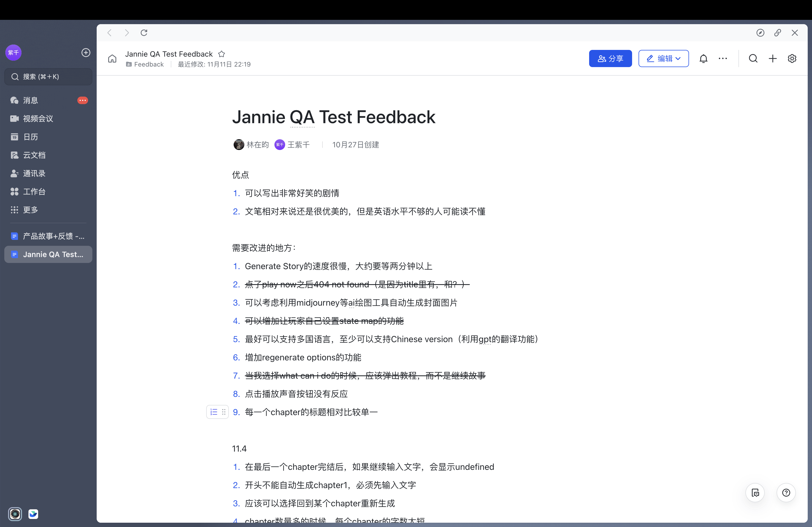Focus the 搜索 search field
Viewport: 812px width, 527px height.
[48, 77]
